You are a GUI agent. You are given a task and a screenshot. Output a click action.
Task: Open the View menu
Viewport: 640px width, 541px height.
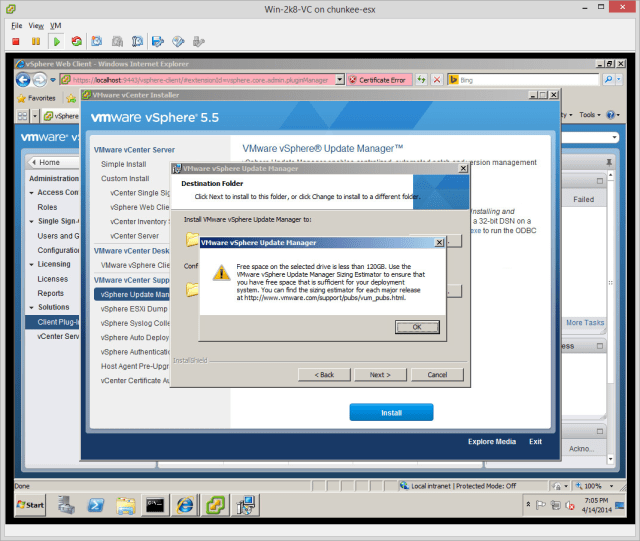coord(36,26)
